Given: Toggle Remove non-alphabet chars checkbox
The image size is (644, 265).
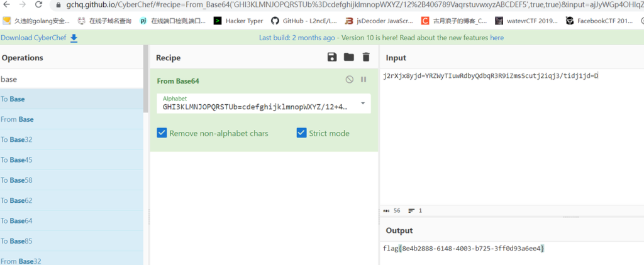Looking at the screenshot, I should (162, 133).
